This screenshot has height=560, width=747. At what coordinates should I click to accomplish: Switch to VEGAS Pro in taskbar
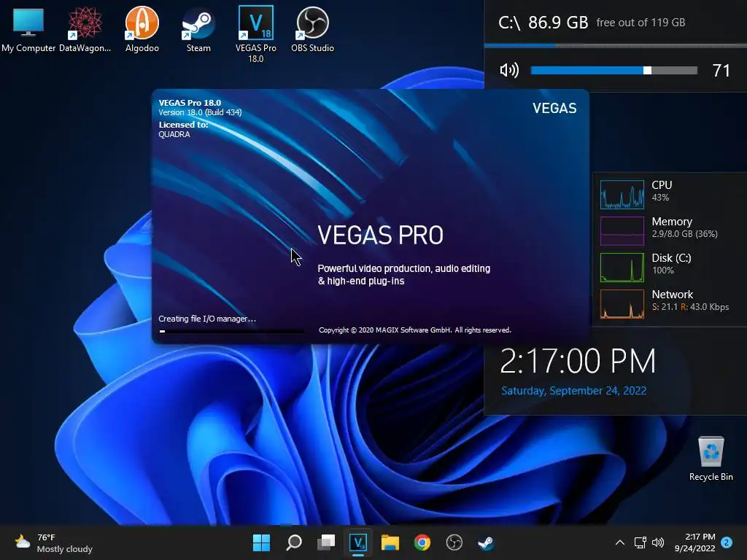[357, 542]
